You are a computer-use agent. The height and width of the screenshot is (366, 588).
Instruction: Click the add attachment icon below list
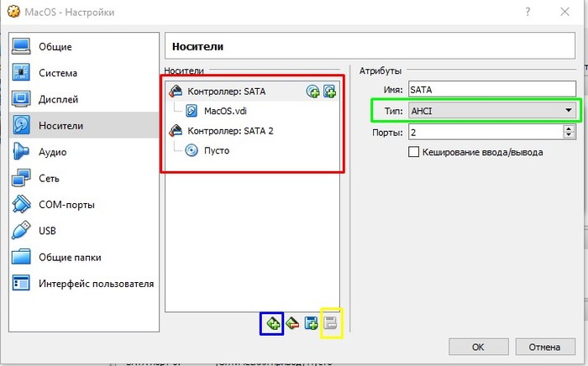pyautogui.click(x=312, y=322)
